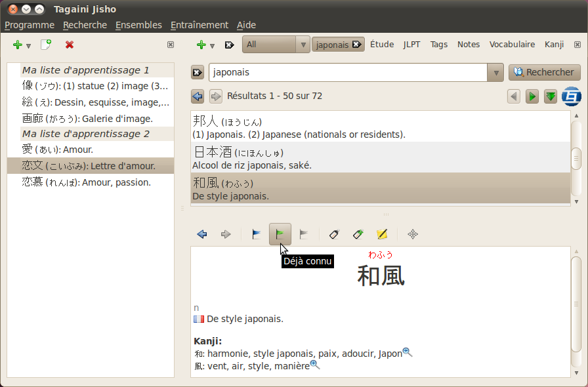588x387 pixels.
Task: Select the 日本酒 result entry
Action: coord(380,157)
